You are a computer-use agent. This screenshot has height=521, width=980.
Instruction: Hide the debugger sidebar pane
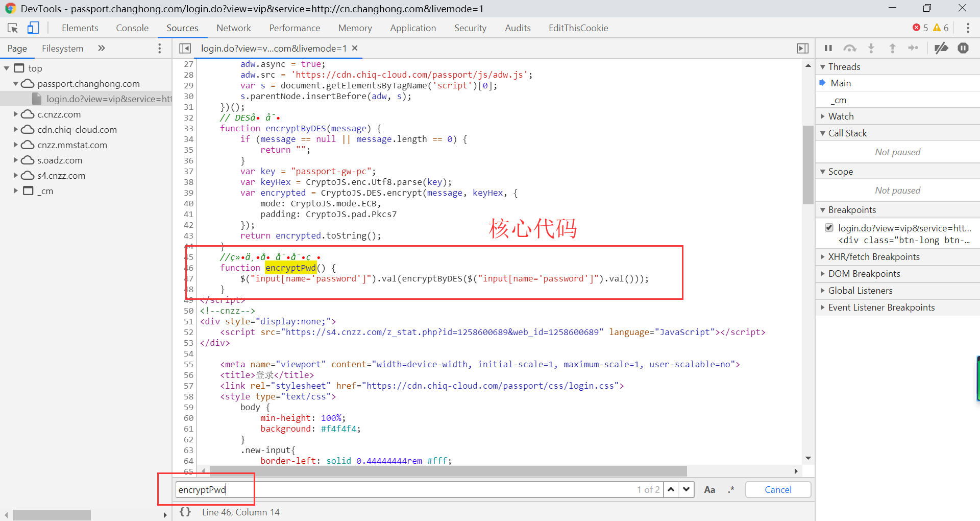pyautogui.click(x=802, y=49)
